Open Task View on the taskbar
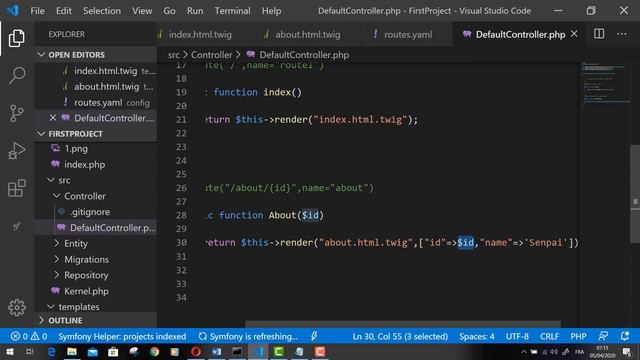 tap(29, 352)
